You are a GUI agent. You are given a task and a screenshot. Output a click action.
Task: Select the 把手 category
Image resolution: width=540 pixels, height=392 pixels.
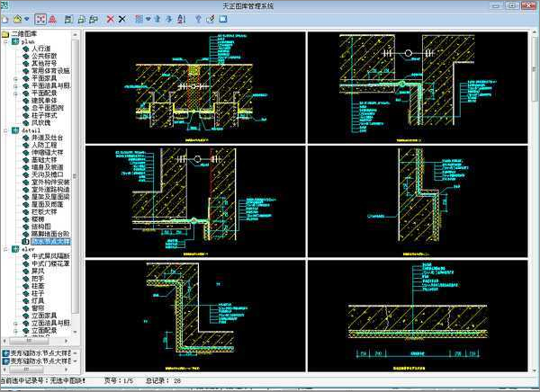[x=38, y=279]
